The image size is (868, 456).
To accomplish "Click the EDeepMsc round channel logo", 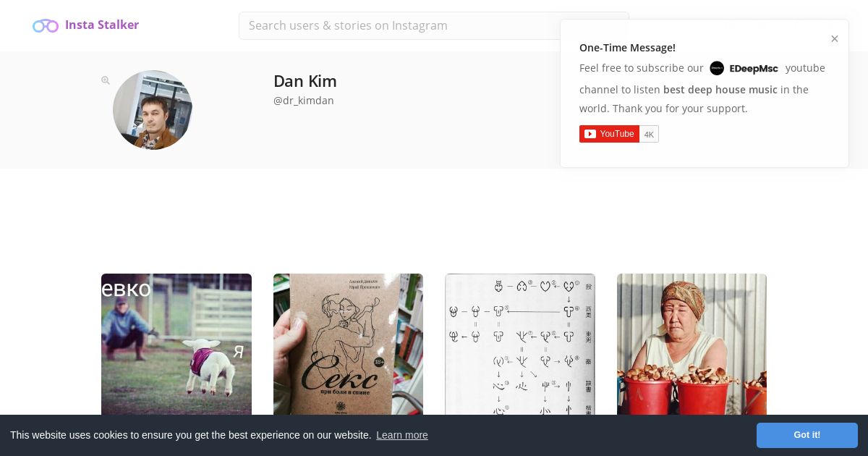I will (717, 68).
